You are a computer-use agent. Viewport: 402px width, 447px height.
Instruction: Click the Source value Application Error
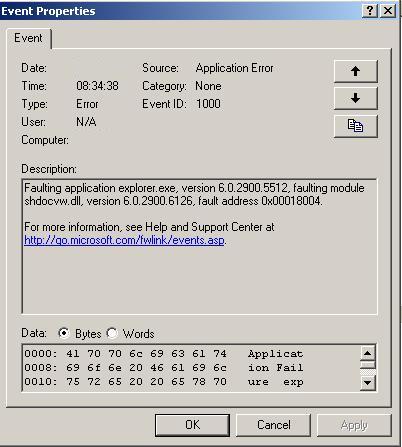[235, 68]
